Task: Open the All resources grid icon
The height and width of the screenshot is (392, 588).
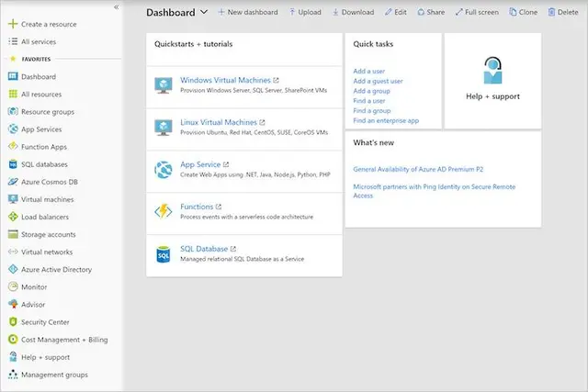Action: click(x=13, y=94)
